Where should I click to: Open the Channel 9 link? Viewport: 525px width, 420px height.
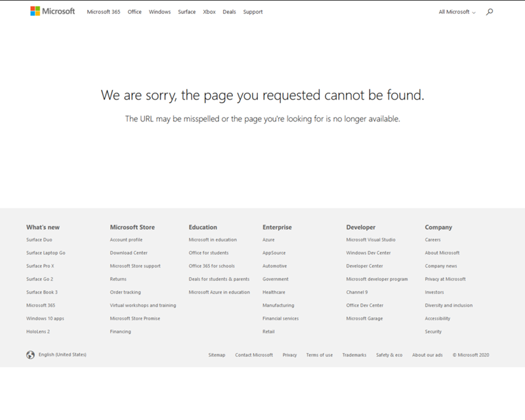357,292
